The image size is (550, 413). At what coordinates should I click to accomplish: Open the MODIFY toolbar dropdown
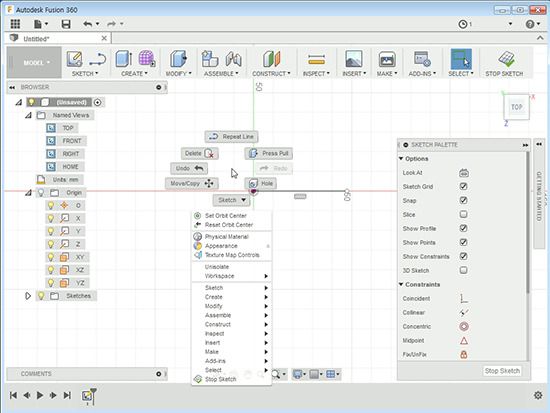coord(179,74)
